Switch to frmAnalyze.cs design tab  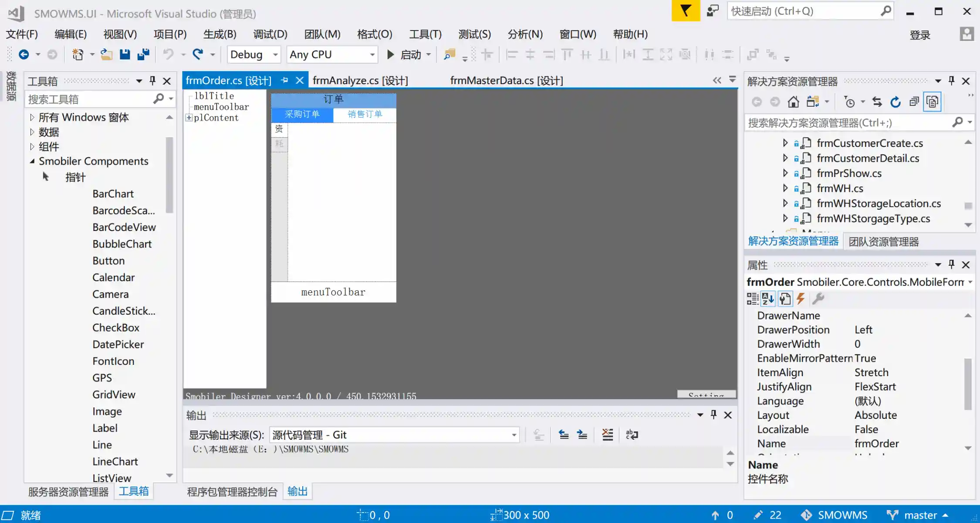[x=360, y=81]
